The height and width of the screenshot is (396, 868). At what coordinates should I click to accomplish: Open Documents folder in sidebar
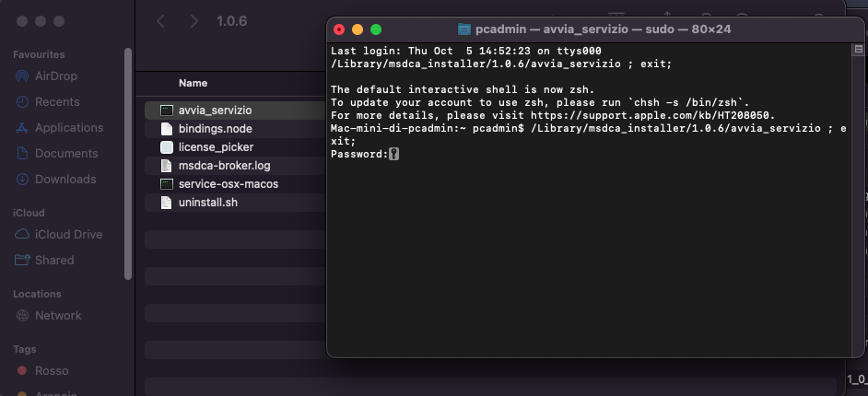pyautogui.click(x=56, y=153)
